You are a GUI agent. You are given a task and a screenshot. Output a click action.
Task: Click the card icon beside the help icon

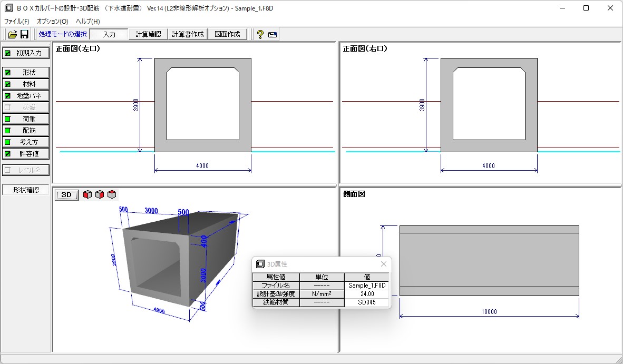pos(272,35)
